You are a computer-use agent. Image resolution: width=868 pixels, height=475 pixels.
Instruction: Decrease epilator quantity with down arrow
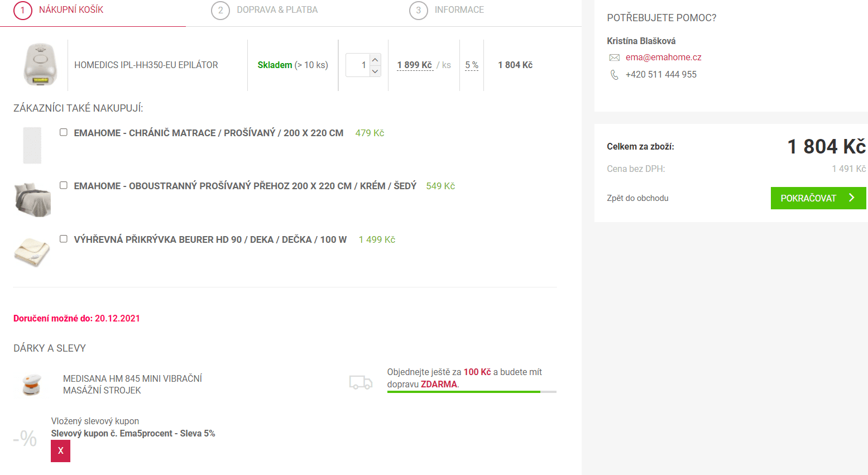375,71
